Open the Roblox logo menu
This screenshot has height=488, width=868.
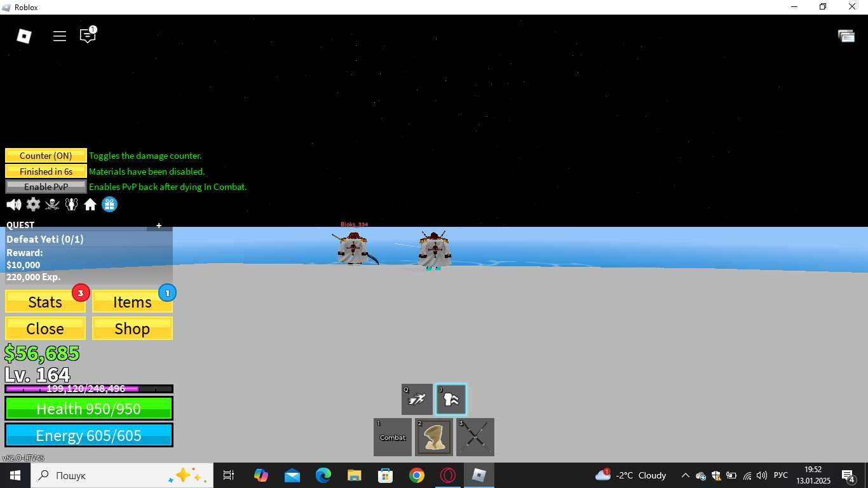click(24, 36)
